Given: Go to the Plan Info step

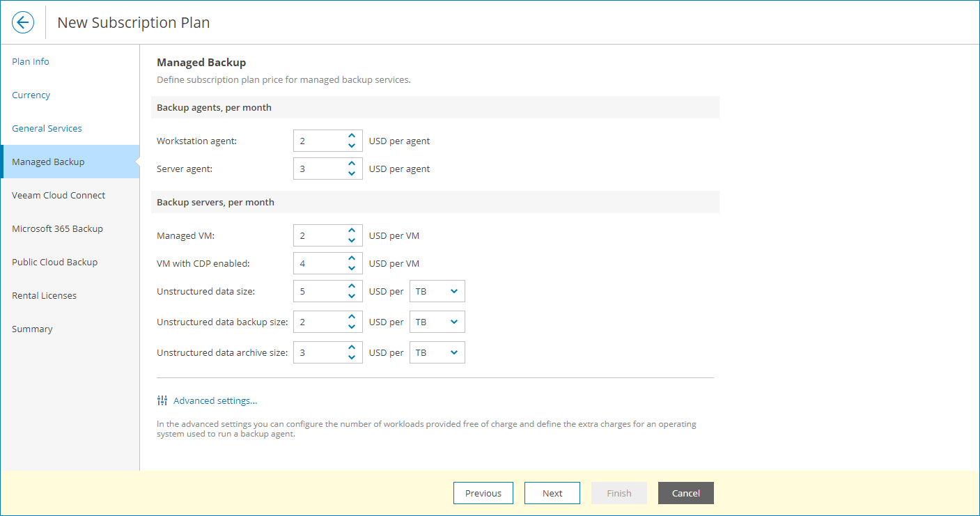Looking at the screenshot, I should [31, 61].
